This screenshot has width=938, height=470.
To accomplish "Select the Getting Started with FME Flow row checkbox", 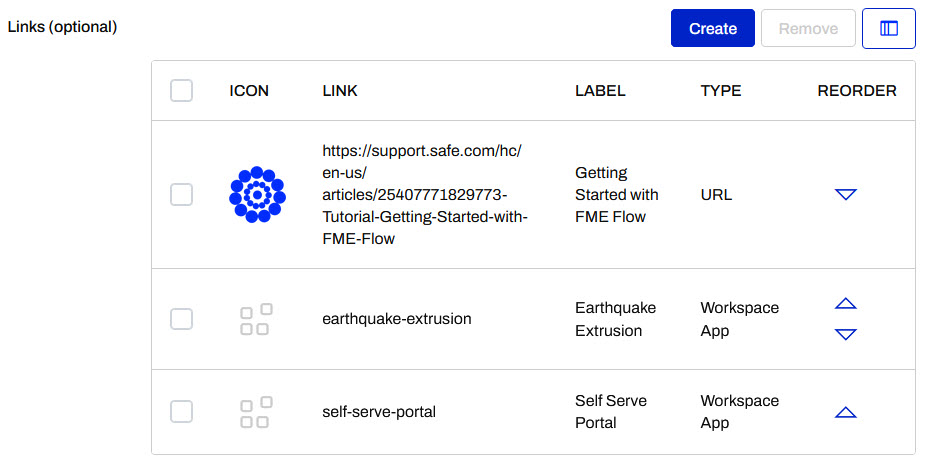I will coord(181,195).
